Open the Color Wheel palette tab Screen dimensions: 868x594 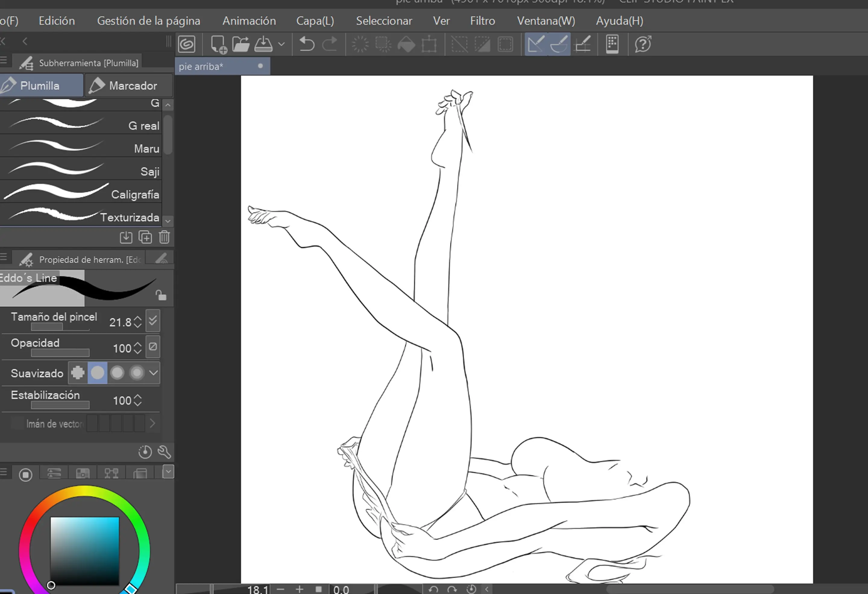click(25, 474)
